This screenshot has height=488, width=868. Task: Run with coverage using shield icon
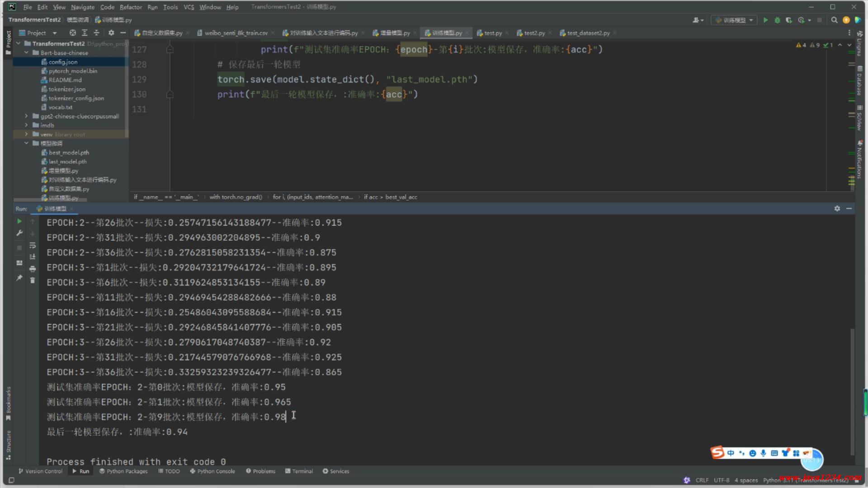coord(789,20)
